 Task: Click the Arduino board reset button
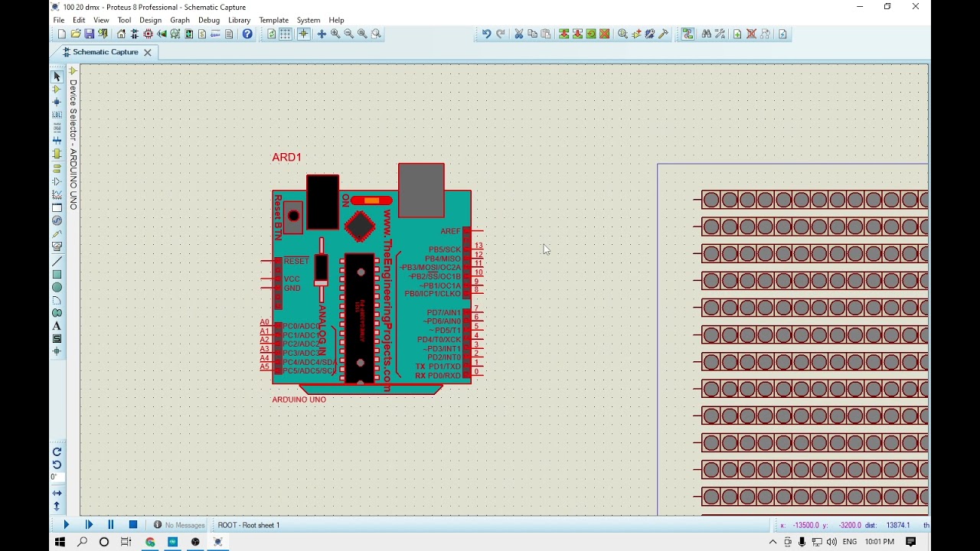pos(293,216)
